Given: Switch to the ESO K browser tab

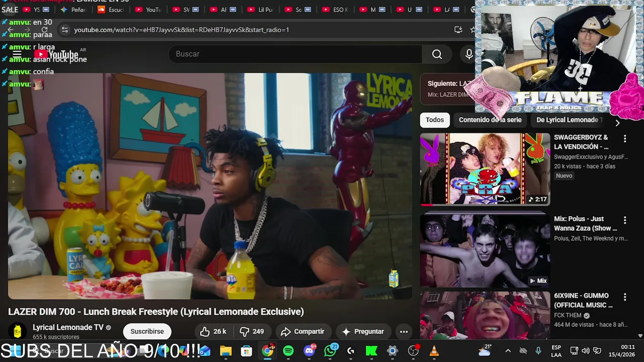Looking at the screenshot, I should [x=335, y=10].
